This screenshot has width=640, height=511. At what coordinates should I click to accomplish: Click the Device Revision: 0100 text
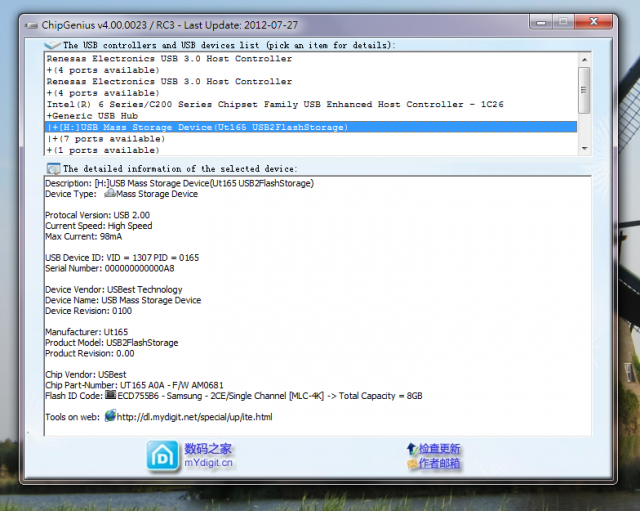pos(88,310)
